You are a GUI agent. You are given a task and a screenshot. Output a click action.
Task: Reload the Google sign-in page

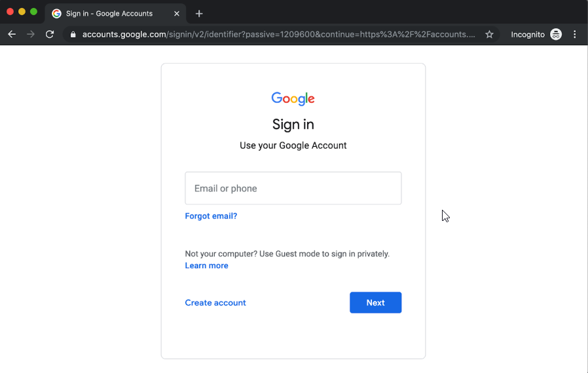click(50, 34)
